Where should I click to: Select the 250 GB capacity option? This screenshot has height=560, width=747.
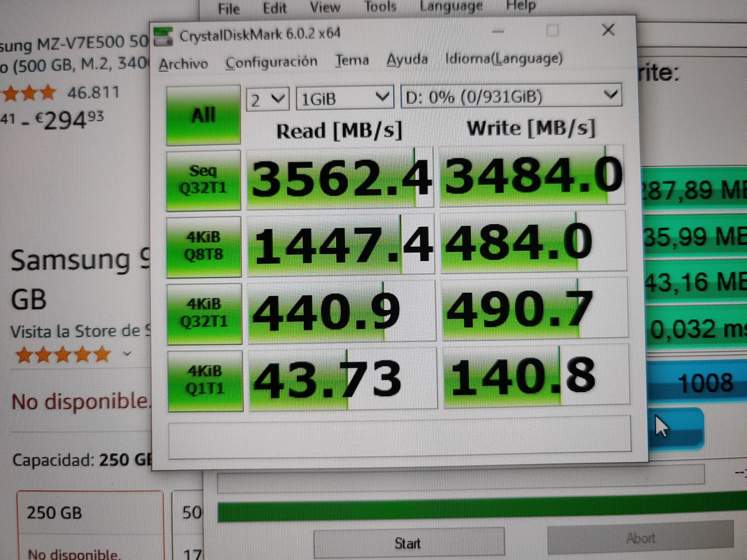point(90,526)
